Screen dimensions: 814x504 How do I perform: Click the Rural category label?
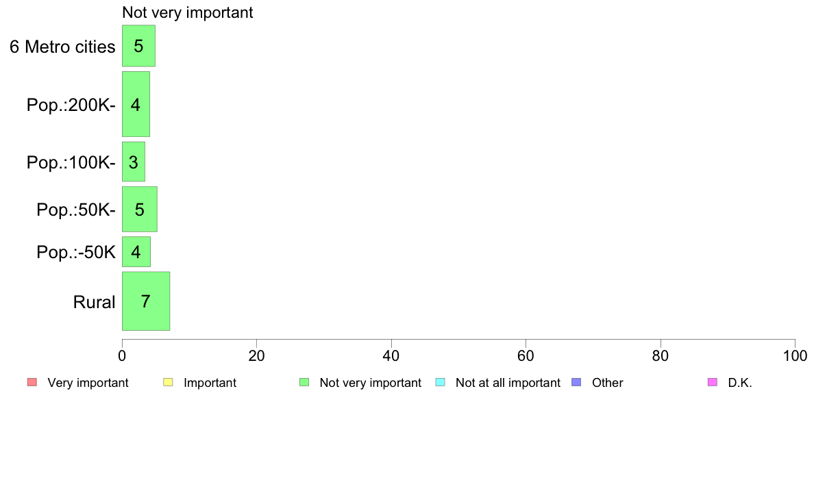[94, 302]
